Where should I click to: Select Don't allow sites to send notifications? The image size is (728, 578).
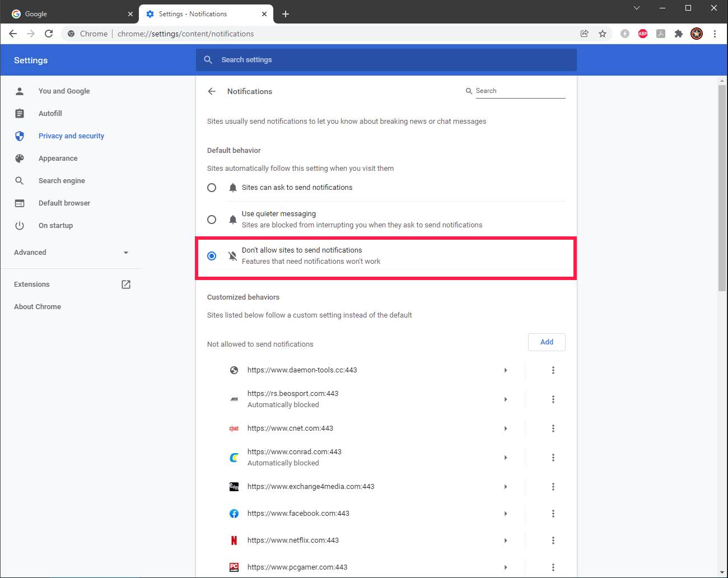[x=212, y=256]
